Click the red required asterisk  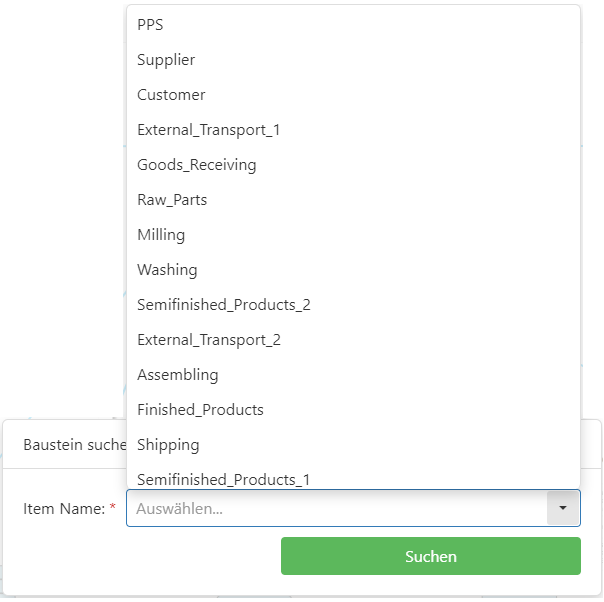pyautogui.click(x=113, y=508)
